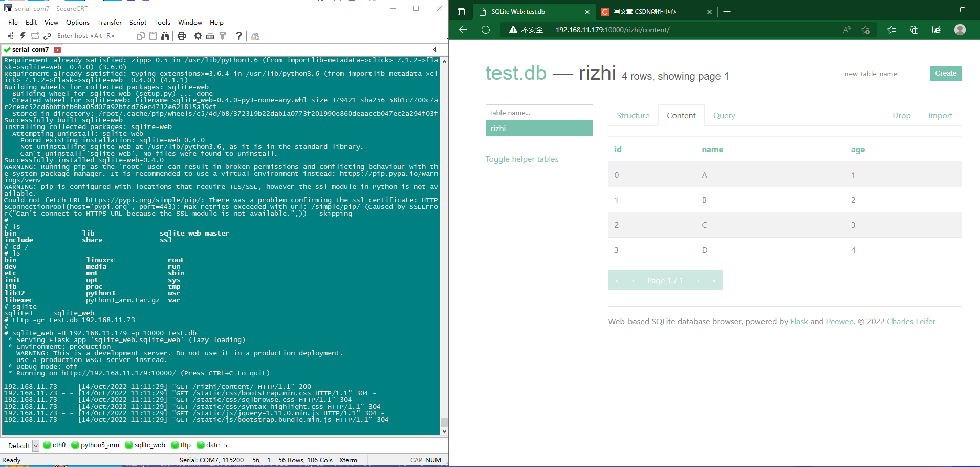Click the Paste clipboard icon

tap(153, 36)
